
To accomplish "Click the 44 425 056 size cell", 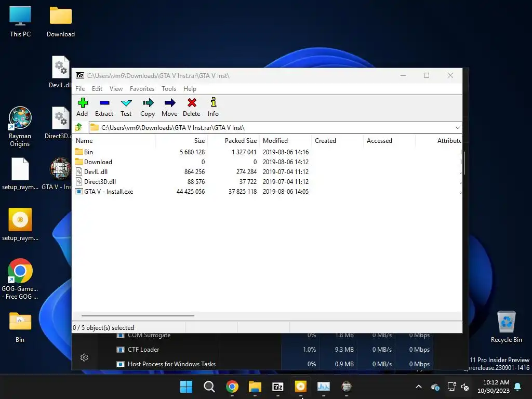I will click(190, 191).
